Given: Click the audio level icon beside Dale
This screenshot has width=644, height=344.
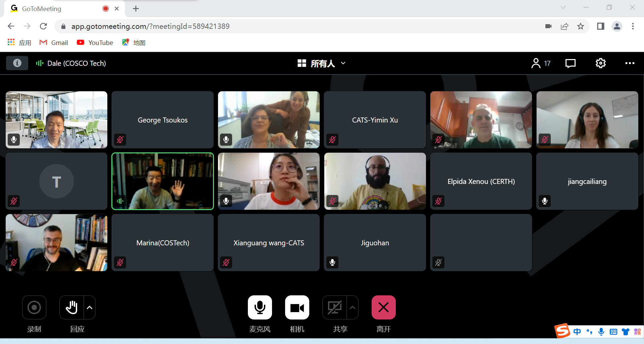Looking at the screenshot, I should coord(40,63).
